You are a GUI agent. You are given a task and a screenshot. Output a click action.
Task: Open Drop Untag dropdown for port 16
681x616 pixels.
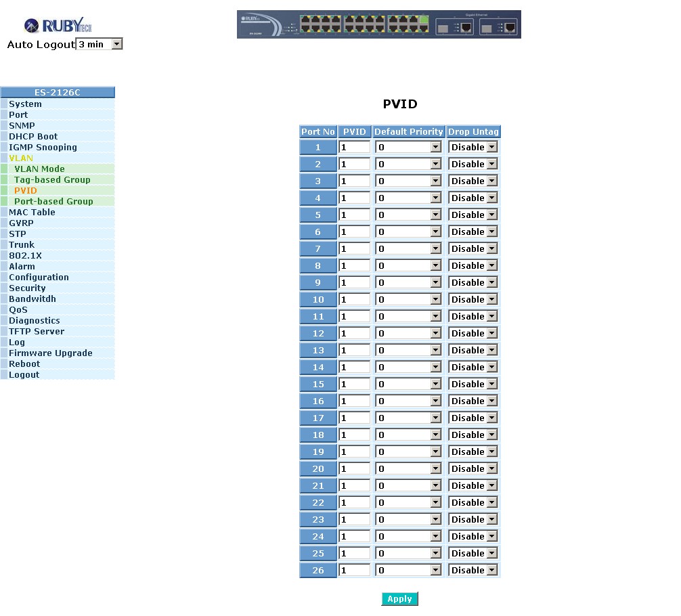pos(473,401)
